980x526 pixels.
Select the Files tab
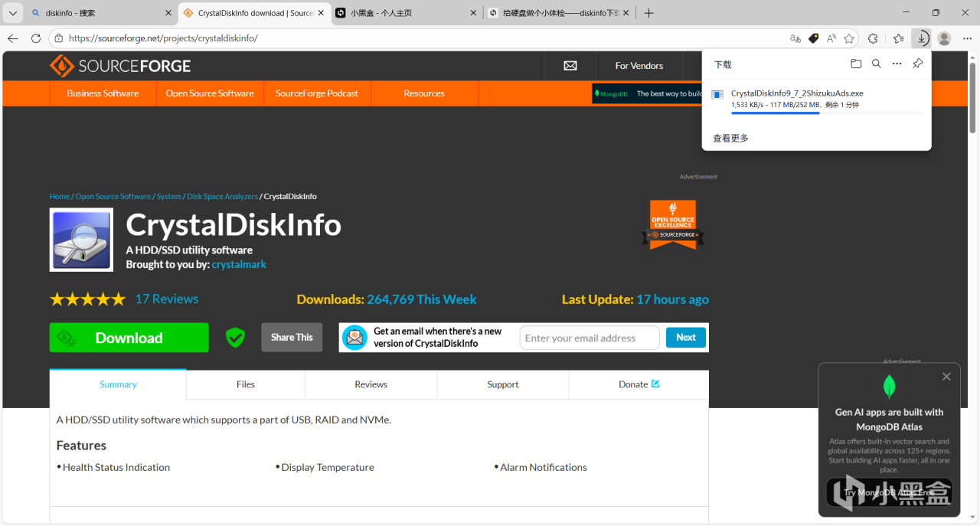(x=246, y=384)
